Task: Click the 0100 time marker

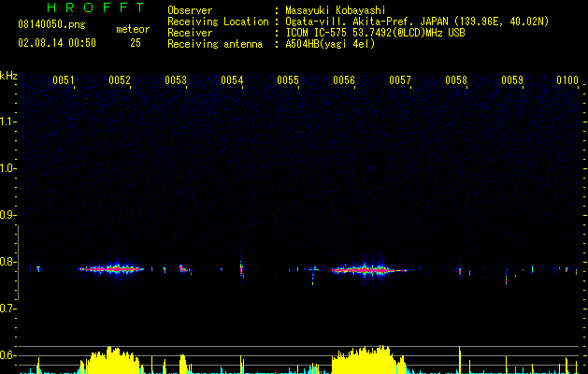Action: point(567,80)
